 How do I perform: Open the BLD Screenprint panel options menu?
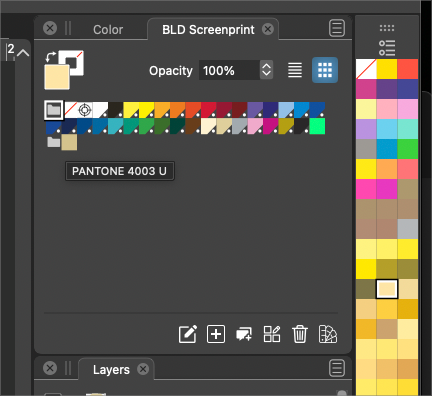[x=337, y=28]
